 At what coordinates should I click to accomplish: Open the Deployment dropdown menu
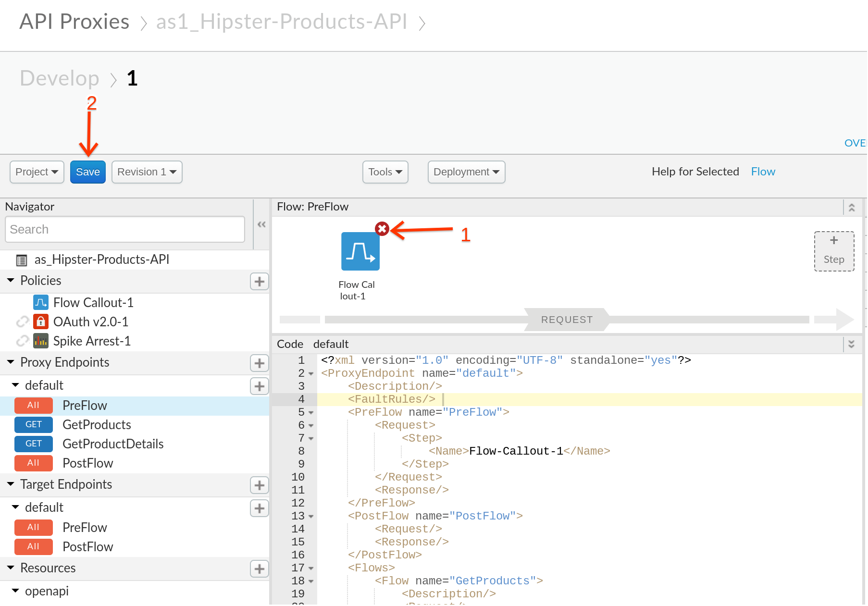(x=467, y=172)
